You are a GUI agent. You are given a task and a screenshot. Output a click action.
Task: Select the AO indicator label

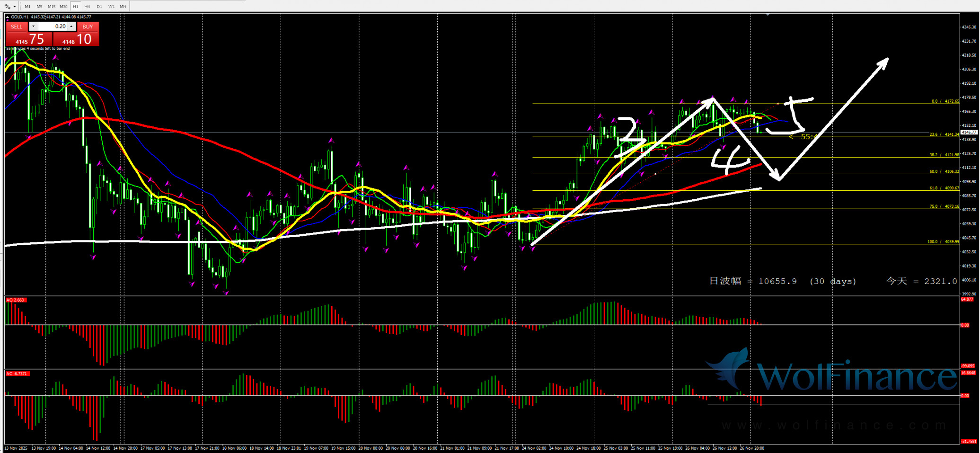click(x=15, y=300)
